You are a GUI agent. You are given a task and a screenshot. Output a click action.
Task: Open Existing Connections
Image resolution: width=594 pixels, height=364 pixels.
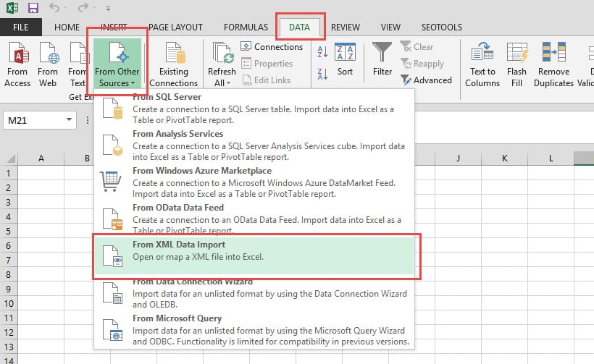click(174, 64)
